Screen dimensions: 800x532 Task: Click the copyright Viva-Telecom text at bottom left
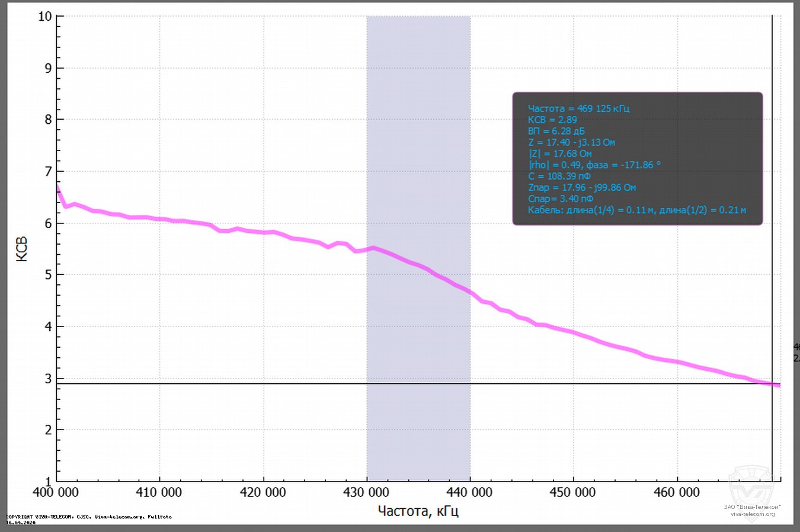tap(89, 517)
